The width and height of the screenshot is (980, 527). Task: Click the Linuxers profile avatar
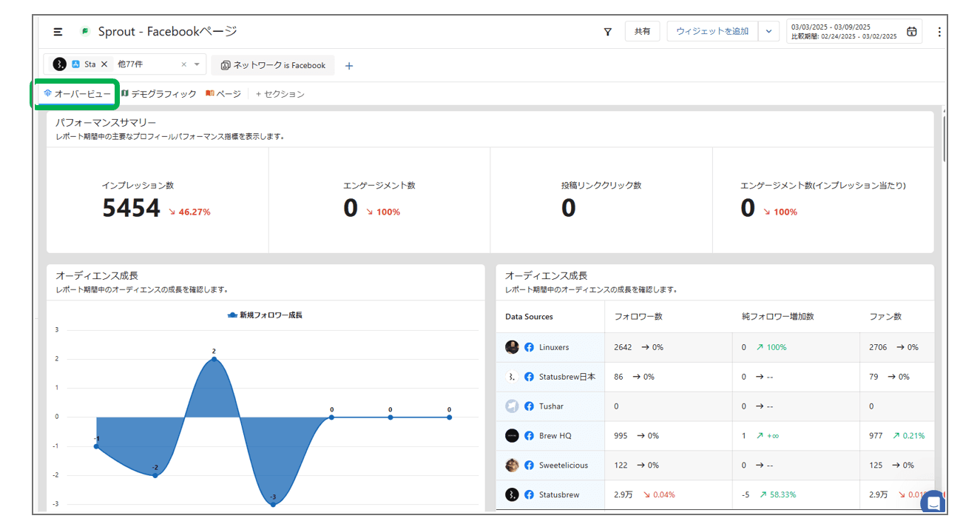coord(512,347)
